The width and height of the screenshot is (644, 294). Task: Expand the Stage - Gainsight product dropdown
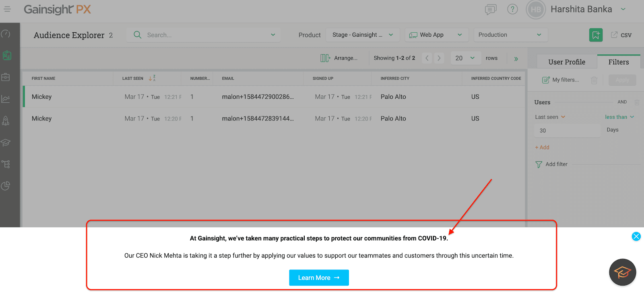pos(362,35)
